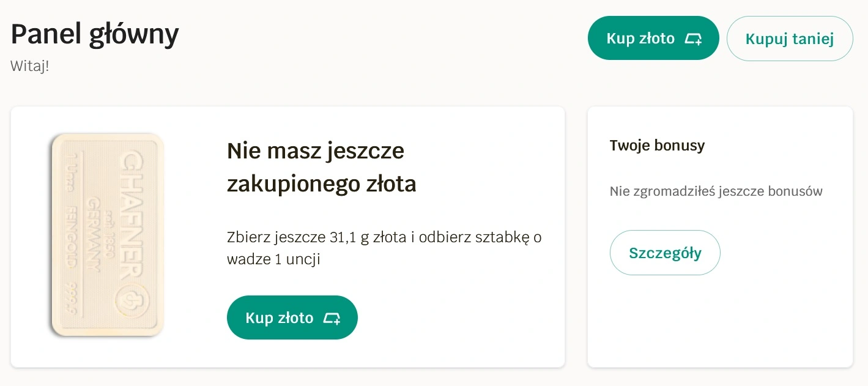Screen dimensions: 868x386
Task: Click the 'wadze 1 uncji' text line
Action: (x=273, y=259)
